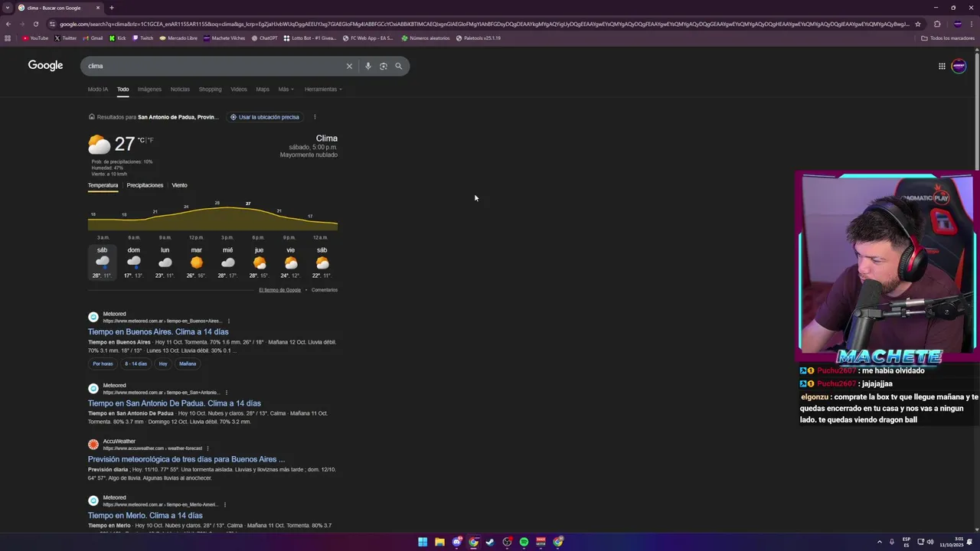Click the clima search input field
This screenshot has height=551, width=980.
pyautogui.click(x=214, y=66)
